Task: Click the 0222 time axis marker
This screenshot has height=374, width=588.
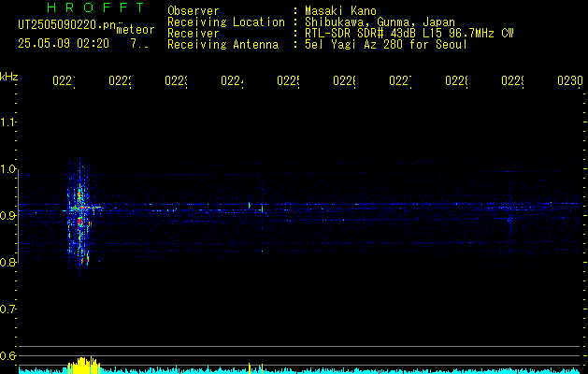Action: click(120, 80)
